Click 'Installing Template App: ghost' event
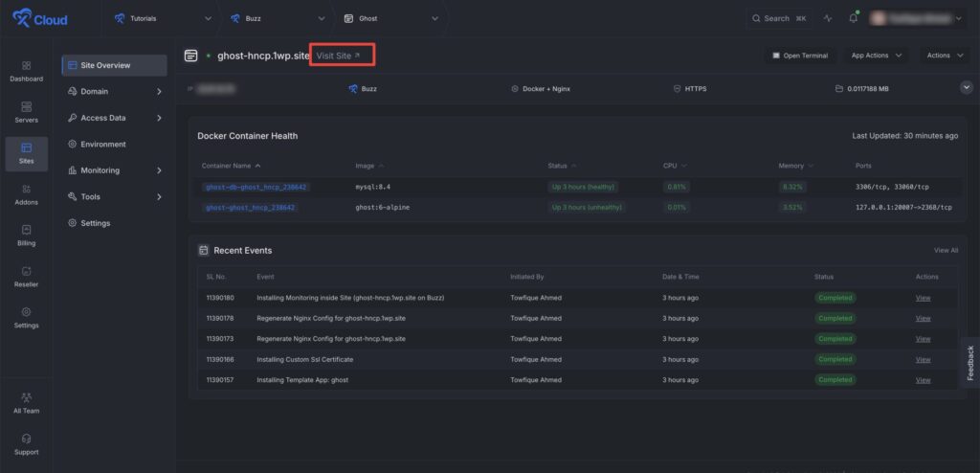The image size is (980, 473). (302, 380)
